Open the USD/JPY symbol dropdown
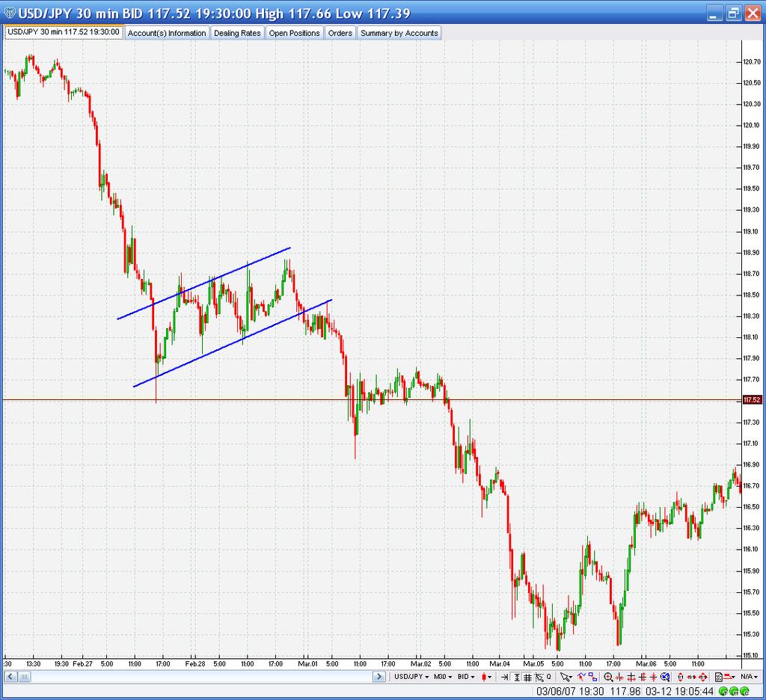This screenshot has width=766, height=700. (x=411, y=677)
